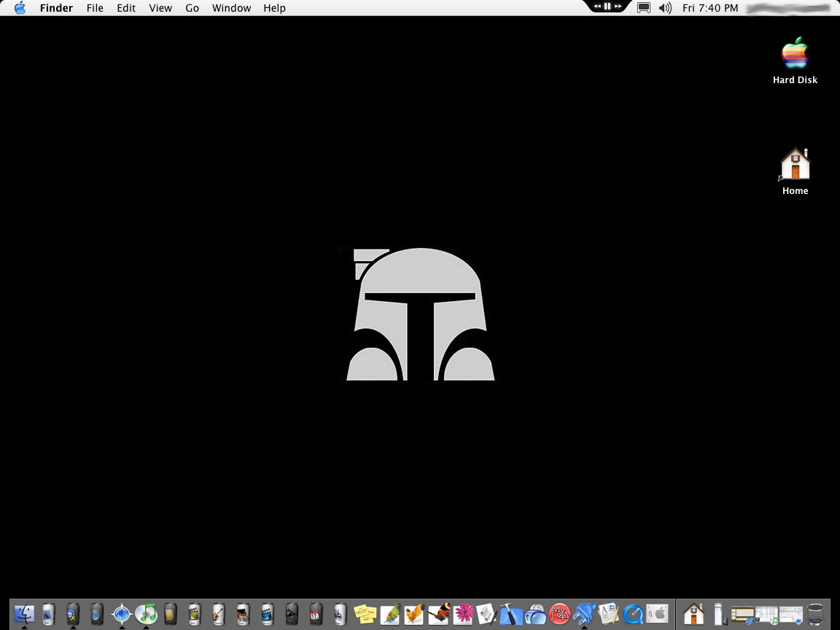This screenshot has width=840, height=630.
Task: Launch Photoshop green-blue feather icon
Action: point(389,614)
